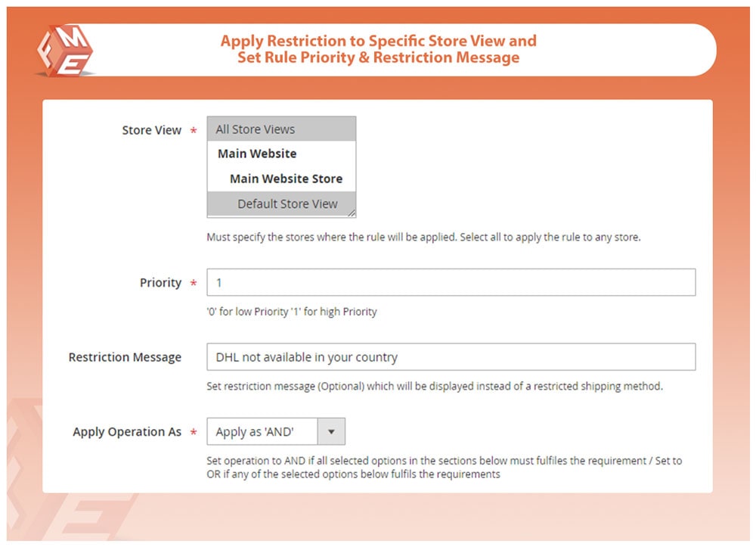Image resolution: width=756 pixels, height=547 pixels.
Task: Select 'All Store Views' in the list
Action: [x=256, y=129]
